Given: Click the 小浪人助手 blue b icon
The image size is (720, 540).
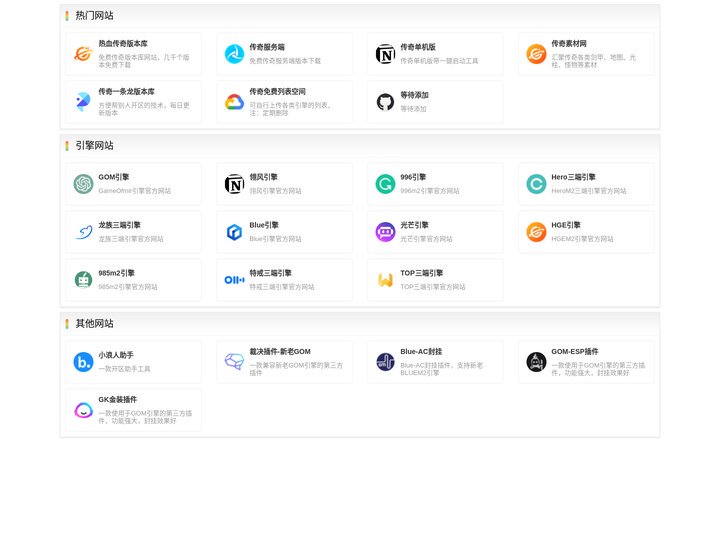Looking at the screenshot, I should point(83,362).
